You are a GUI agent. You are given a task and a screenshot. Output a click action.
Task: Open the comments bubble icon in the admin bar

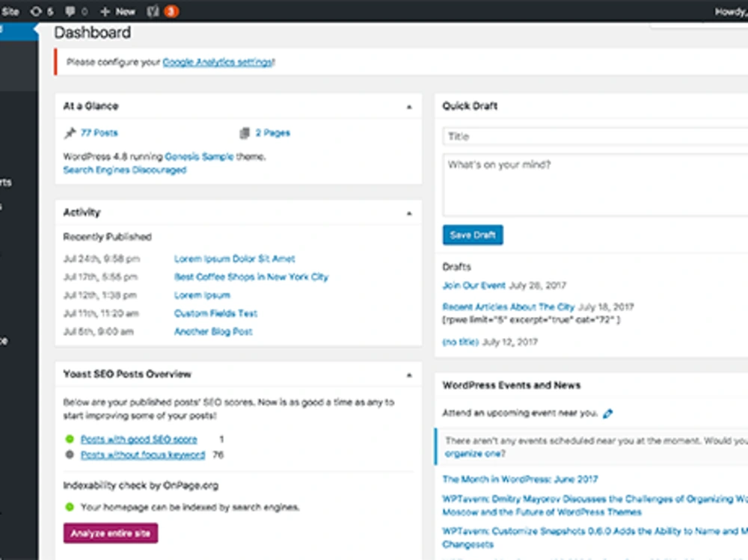(x=70, y=10)
